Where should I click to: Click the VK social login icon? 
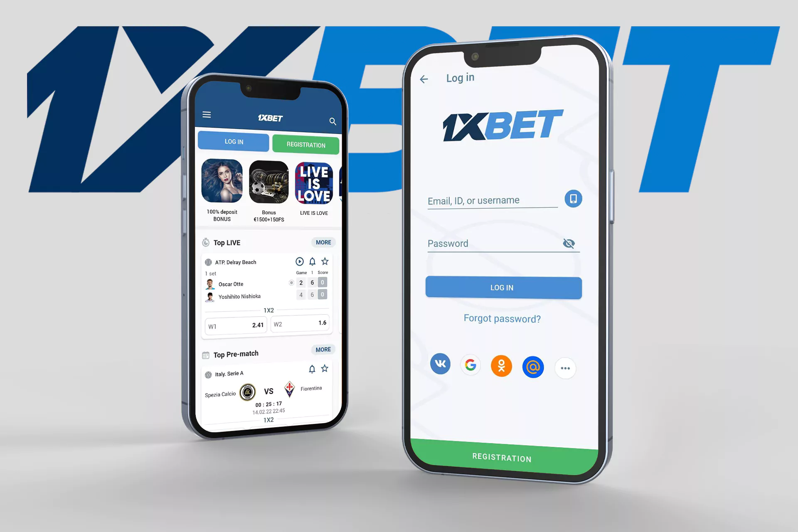(x=439, y=366)
